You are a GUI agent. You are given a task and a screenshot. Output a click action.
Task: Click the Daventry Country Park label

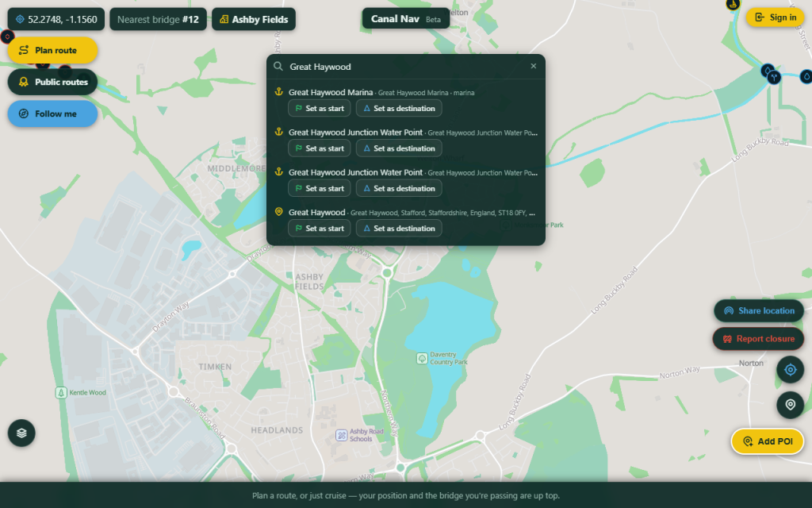coord(449,358)
